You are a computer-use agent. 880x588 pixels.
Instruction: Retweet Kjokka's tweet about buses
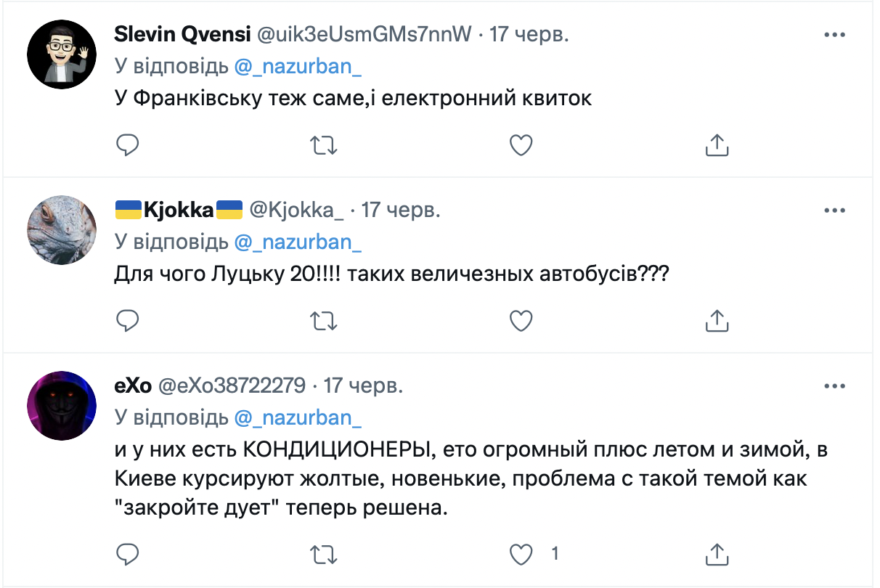(x=324, y=320)
